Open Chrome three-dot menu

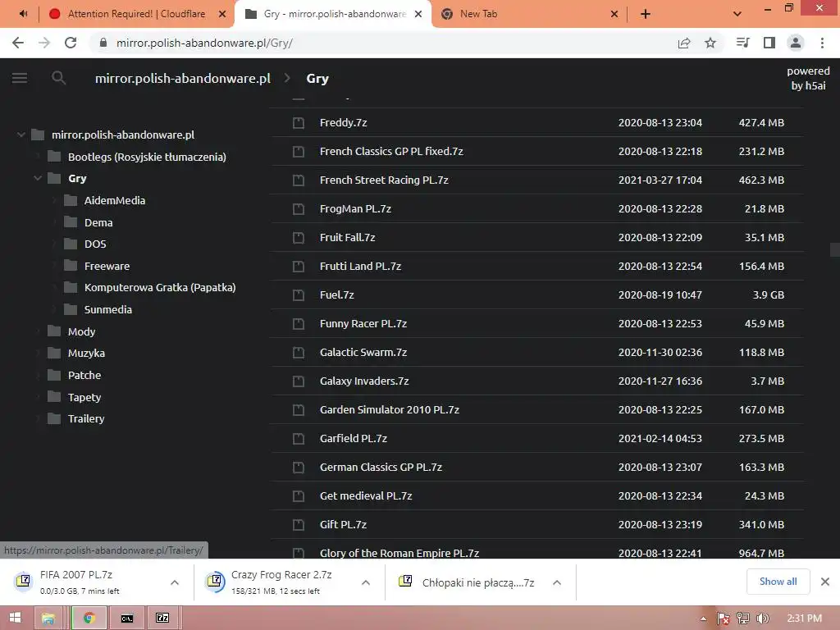click(x=822, y=43)
